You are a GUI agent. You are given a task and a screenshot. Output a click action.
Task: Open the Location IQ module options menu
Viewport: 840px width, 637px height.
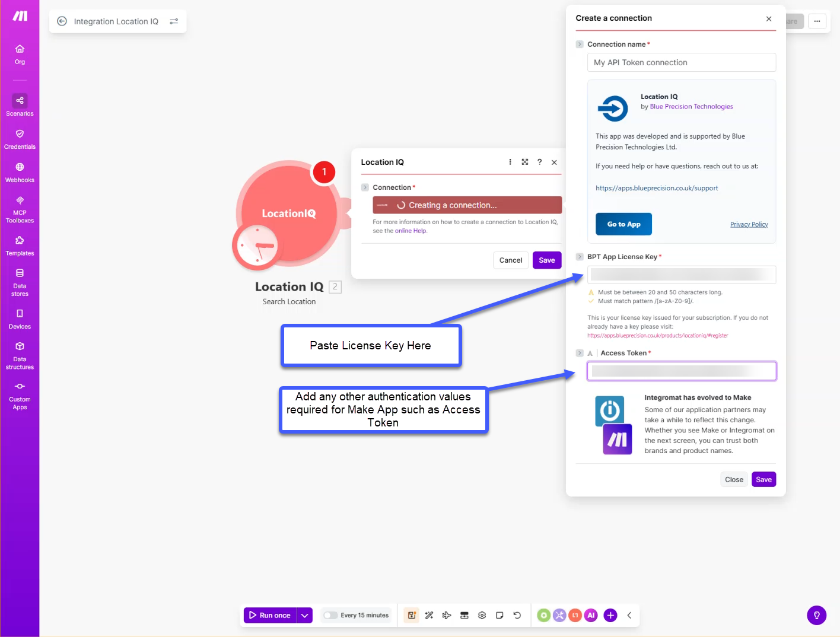tap(510, 162)
